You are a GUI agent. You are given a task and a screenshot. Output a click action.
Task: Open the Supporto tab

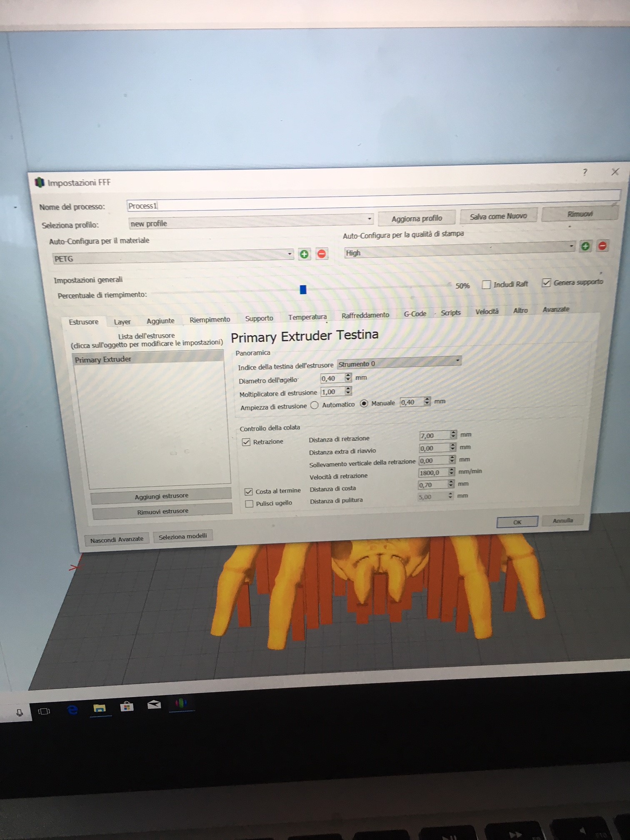pyautogui.click(x=259, y=318)
